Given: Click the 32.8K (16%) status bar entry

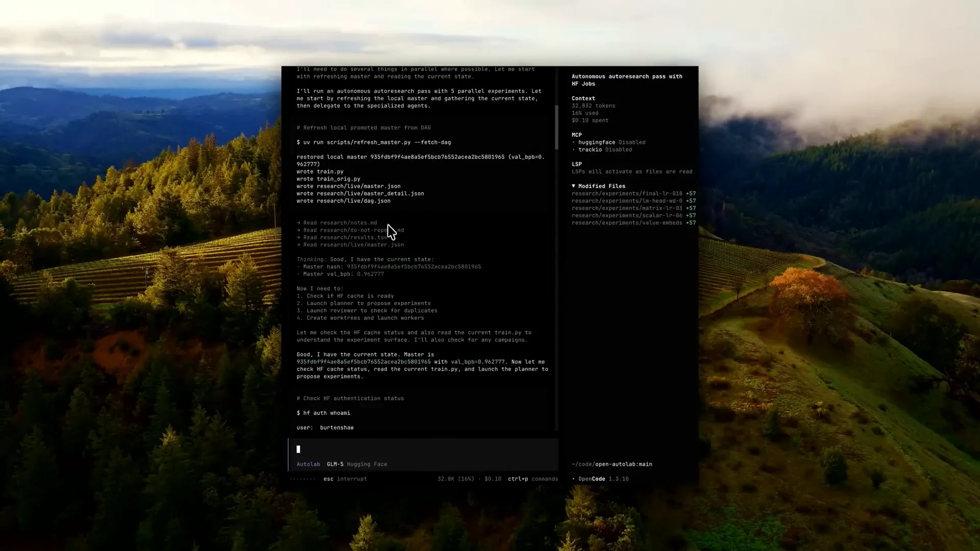Looking at the screenshot, I should [x=455, y=479].
